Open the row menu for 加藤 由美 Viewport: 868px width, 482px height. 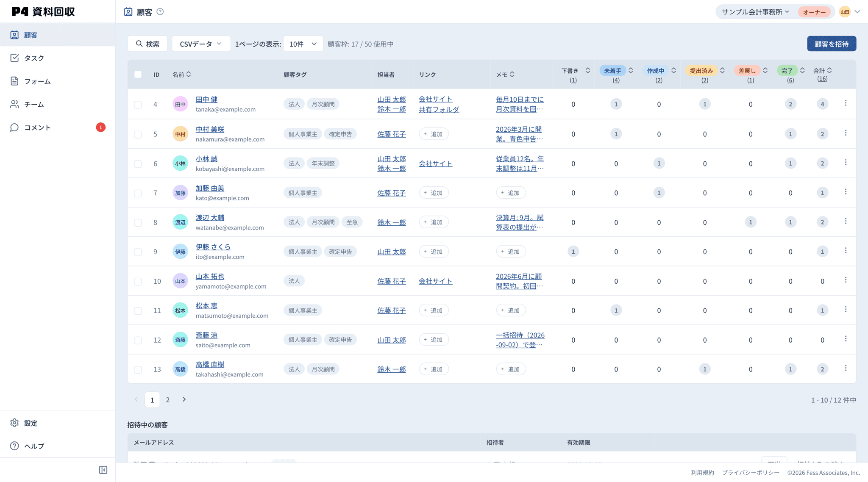click(x=846, y=192)
